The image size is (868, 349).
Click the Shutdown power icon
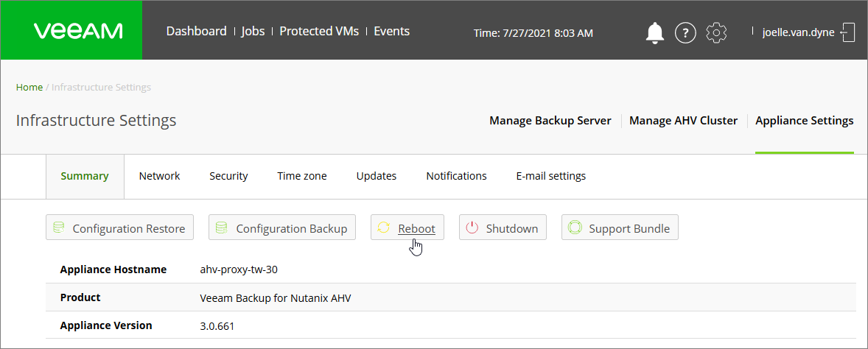tap(472, 228)
